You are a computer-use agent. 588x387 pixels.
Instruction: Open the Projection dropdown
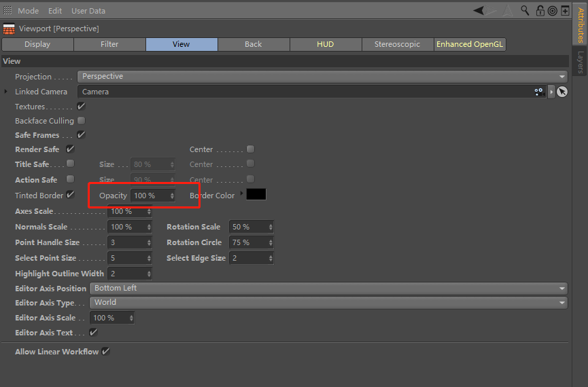[322, 77]
